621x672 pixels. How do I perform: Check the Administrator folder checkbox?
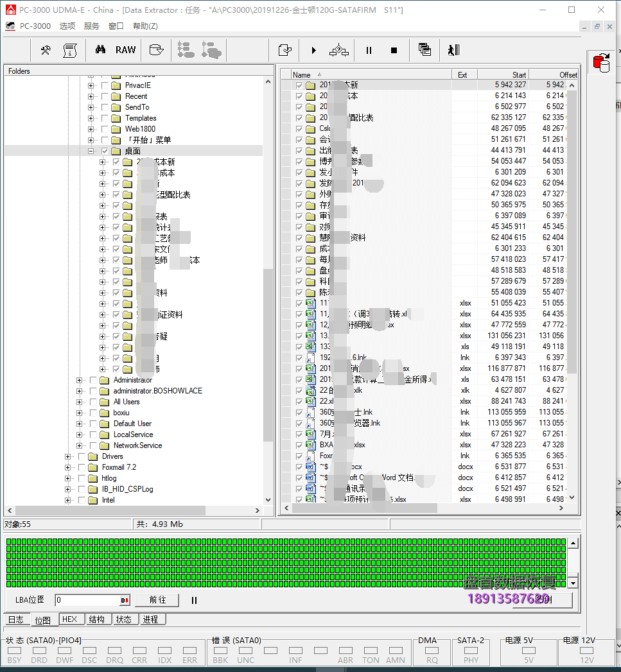point(93,380)
